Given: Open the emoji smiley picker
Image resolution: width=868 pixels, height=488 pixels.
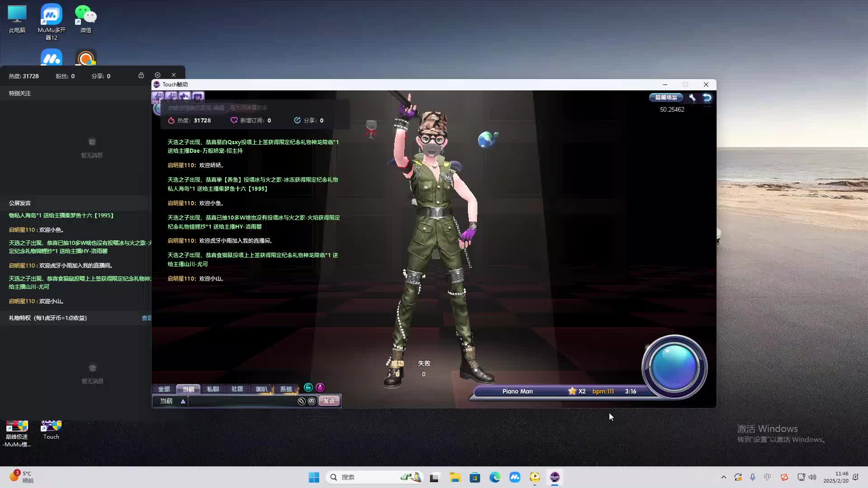Looking at the screenshot, I should pyautogui.click(x=311, y=401).
